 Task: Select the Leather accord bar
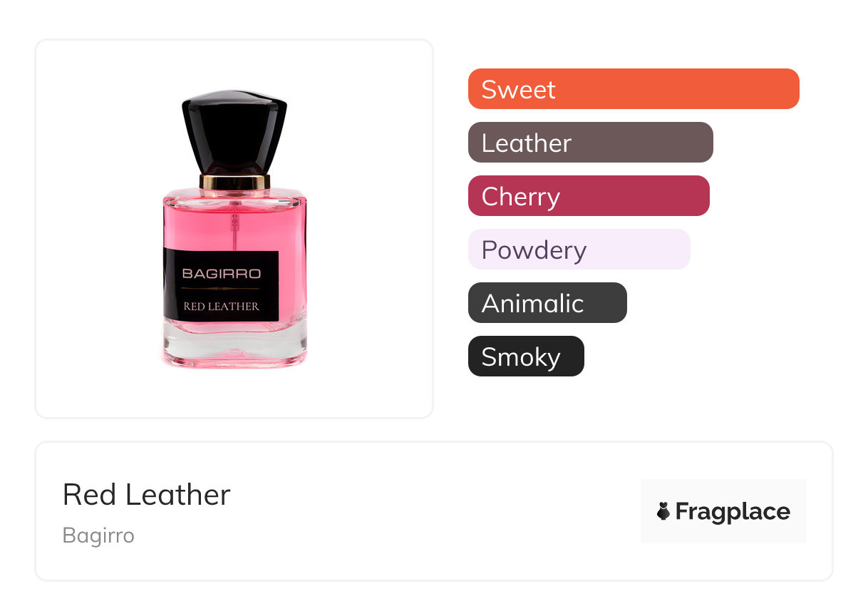pos(591,143)
